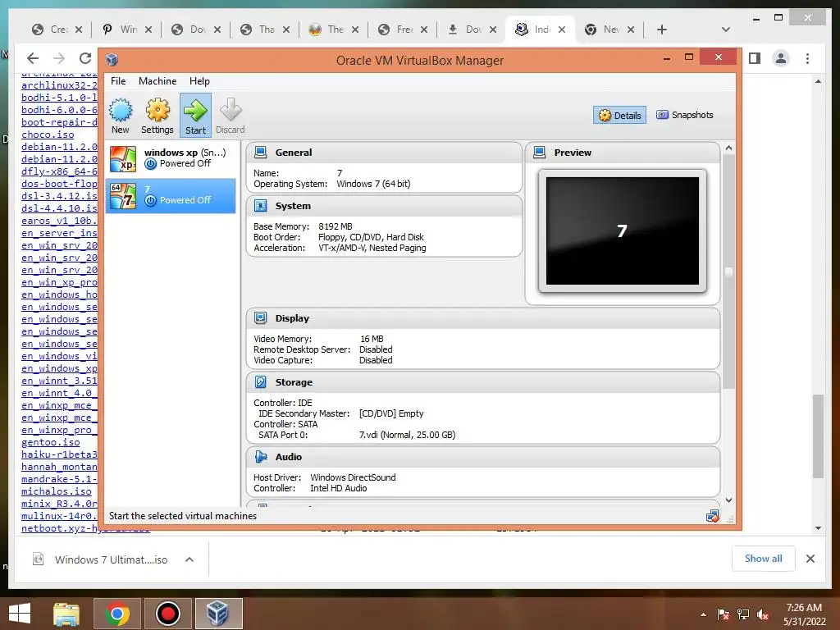Click the General section icon
Image resolution: width=840 pixels, height=630 pixels.
pos(261,152)
